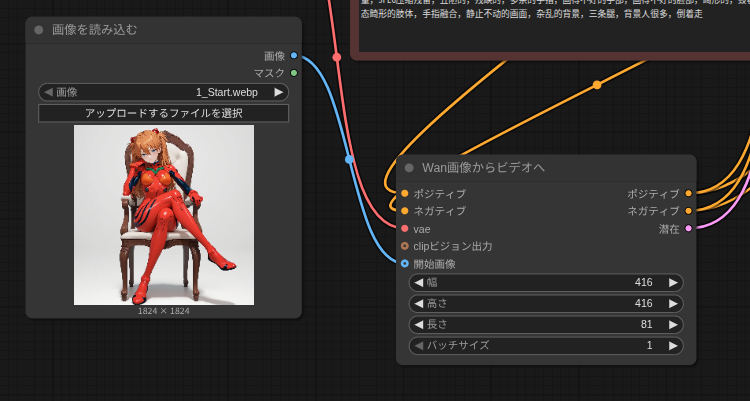This screenshot has width=750, height=401.
Task: Increase 幅 value with right arrow
Action: [673, 283]
